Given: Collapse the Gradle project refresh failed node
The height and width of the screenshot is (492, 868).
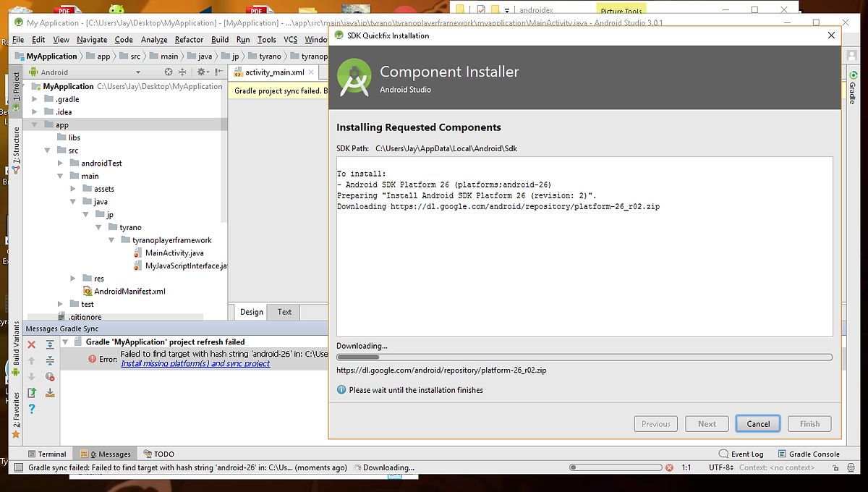Looking at the screenshot, I should [x=65, y=342].
